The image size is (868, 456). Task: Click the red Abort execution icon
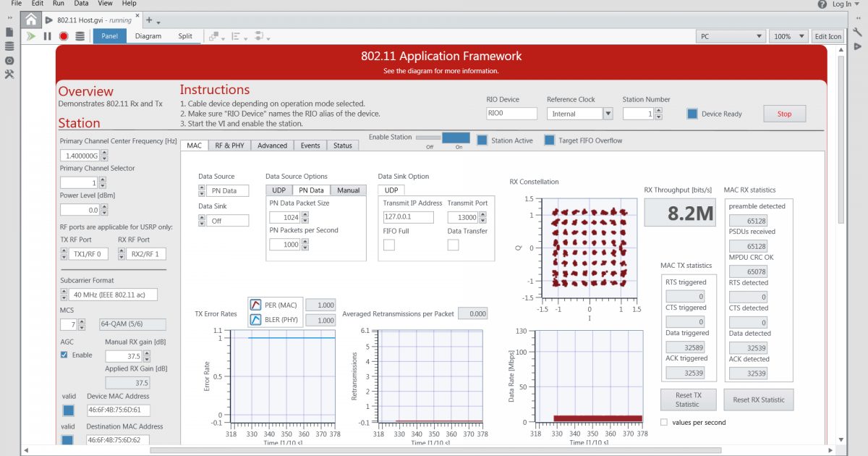pyautogui.click(x=62, y=36)
